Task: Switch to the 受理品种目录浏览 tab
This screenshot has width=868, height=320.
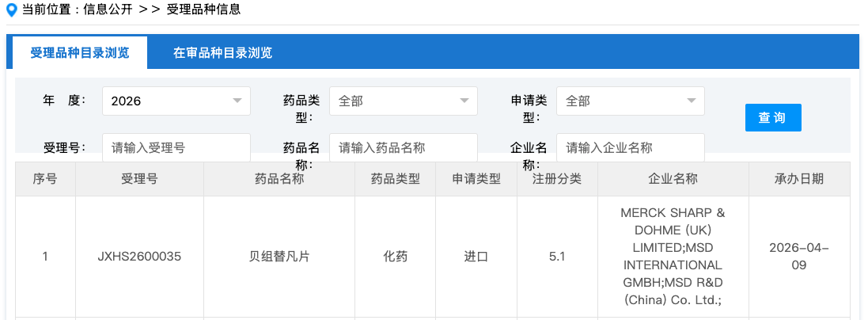Action: (x=80, y=53)
